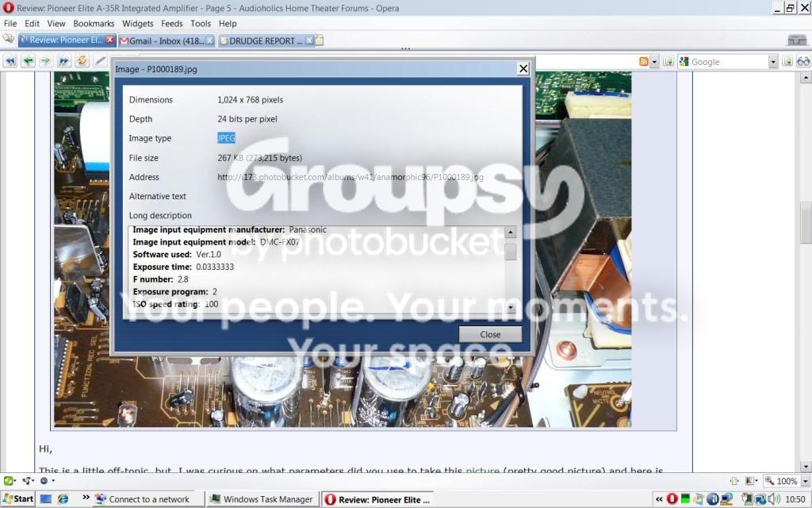This screenshot has height=508, width=812.
Task: Click Close button in Image dialog
Action: [490, 334]
